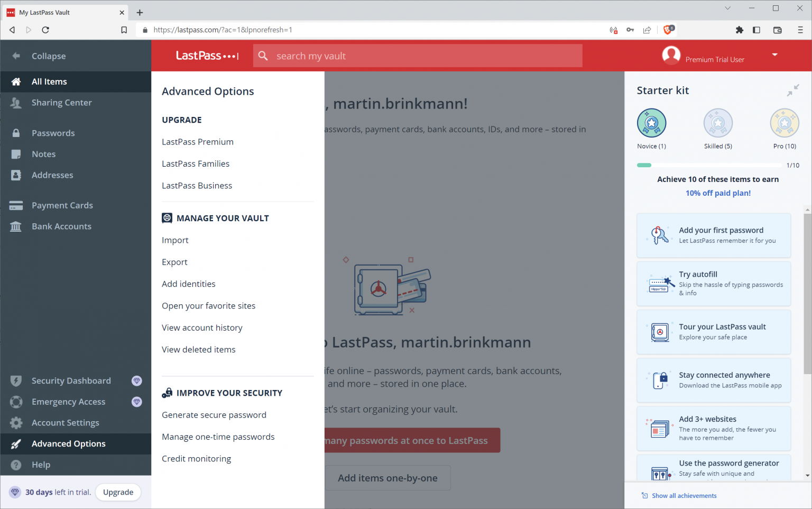Viewport: 812px width, 509px height.
Task: Select Generate secure password
Action: tap(214, 415)
